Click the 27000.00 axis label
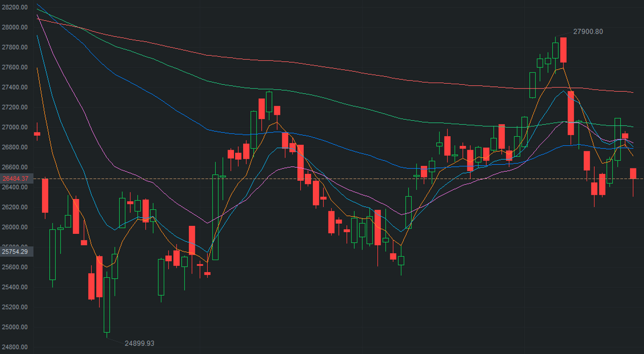 (x=14, y=128)
